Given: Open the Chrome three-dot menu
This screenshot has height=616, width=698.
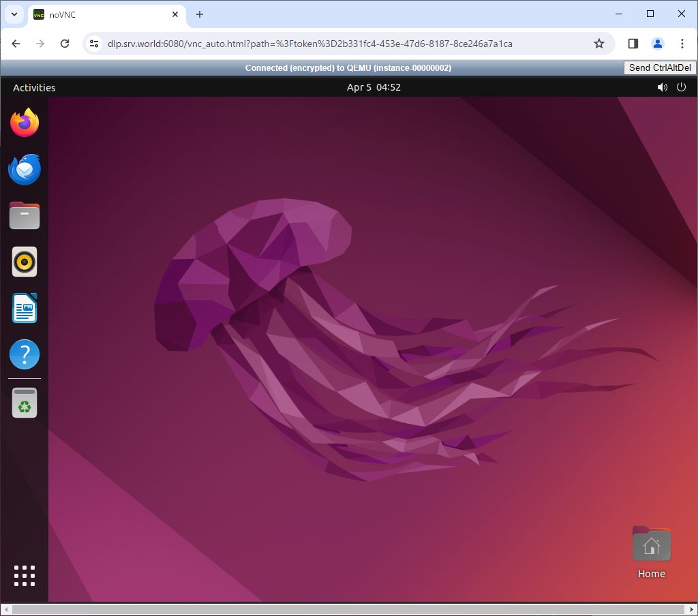Looking at the screenshot, I should point(682,44).
